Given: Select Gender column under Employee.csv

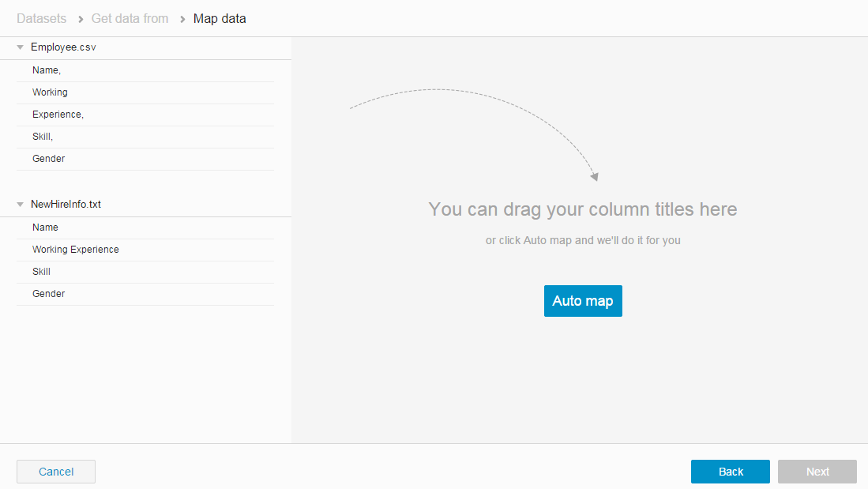Looking at the screenshot, I should tap(49, 159).
